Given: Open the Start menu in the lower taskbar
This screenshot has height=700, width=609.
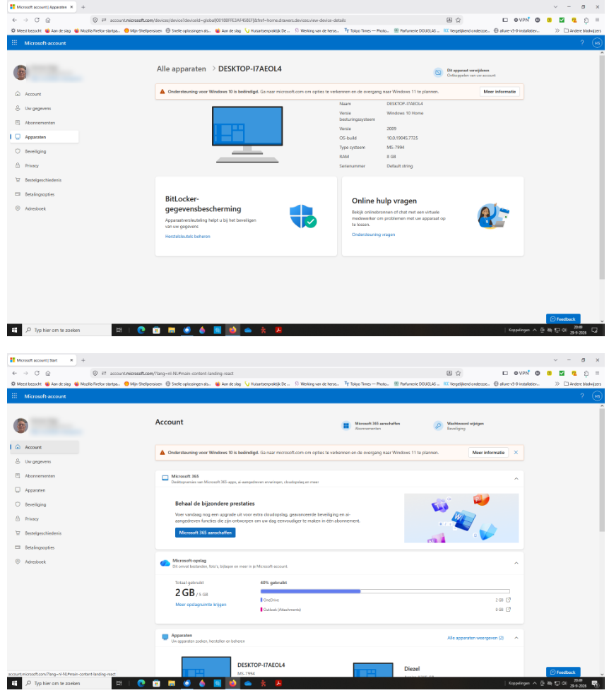Looking at the screenshot, I should coord(14,683).
